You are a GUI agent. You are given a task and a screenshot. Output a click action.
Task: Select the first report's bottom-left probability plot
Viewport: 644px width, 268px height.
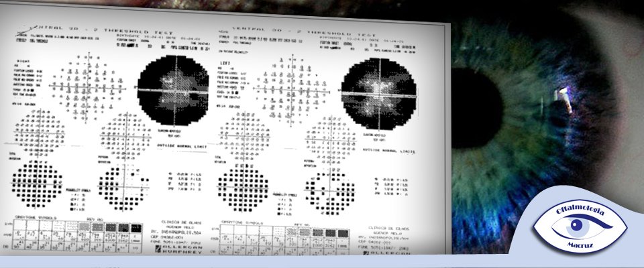coord(37,183)
